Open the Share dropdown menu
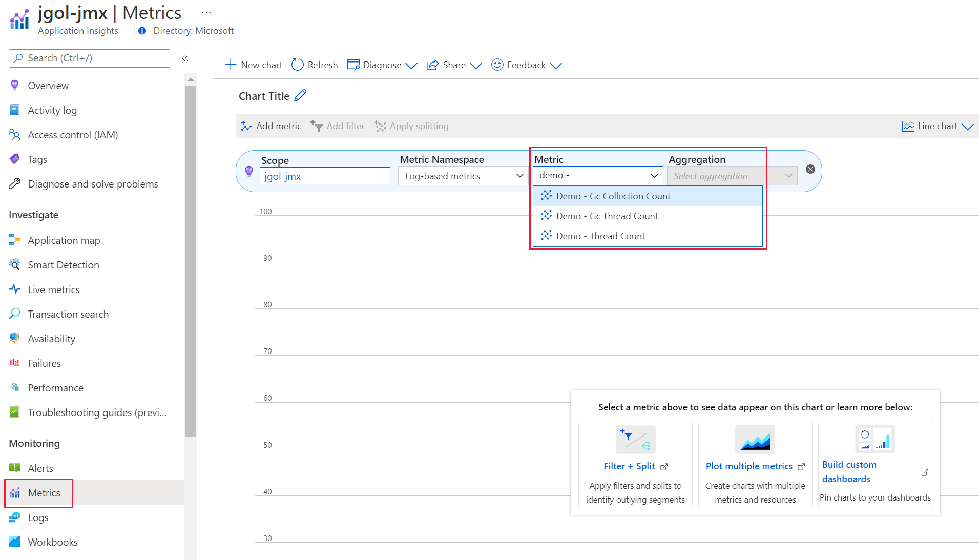This screenshot has width=979, height=560. pyautogui.click(x=454, y=65)
